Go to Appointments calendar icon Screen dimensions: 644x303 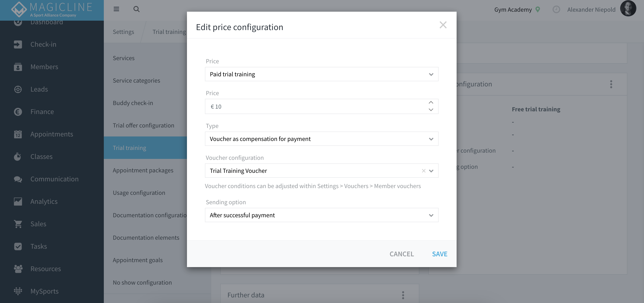click(x=18, y=134)
